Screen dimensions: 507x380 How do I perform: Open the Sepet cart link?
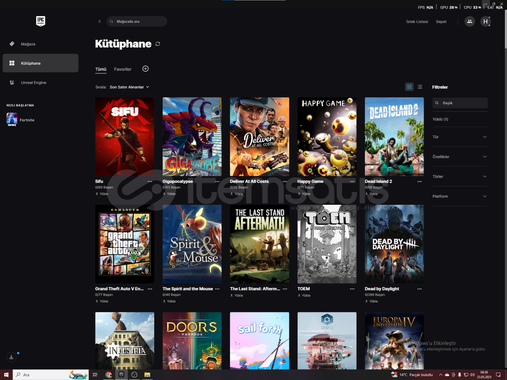[441, 22]
